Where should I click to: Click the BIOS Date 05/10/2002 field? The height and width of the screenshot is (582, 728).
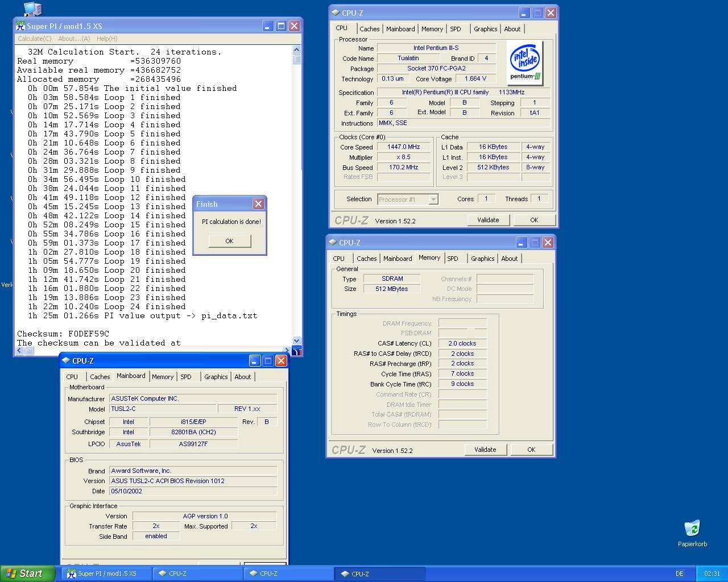[x=193, y=491]
